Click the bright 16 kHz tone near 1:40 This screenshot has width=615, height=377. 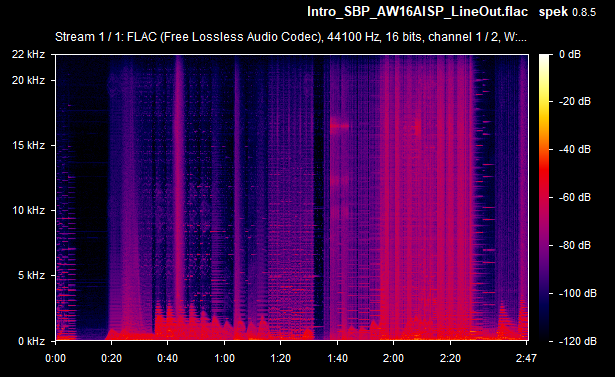(339, 126)
